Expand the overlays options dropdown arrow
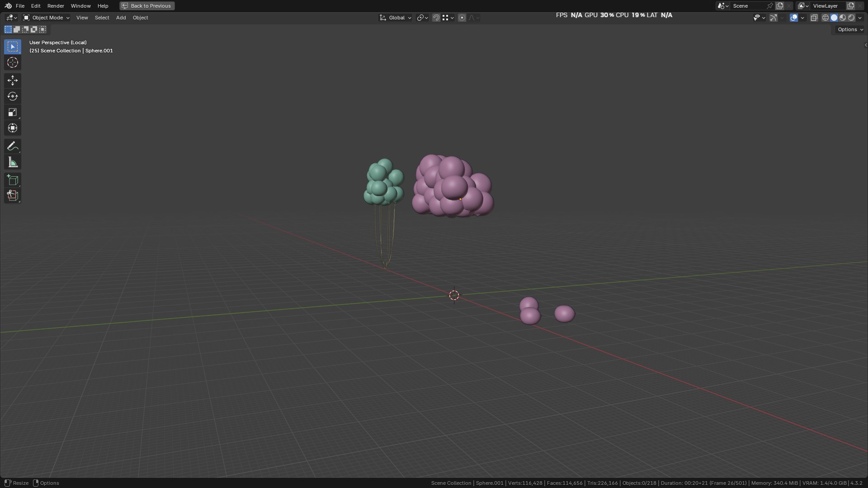Viewport: 868px width, 488px height. (802, 18)
